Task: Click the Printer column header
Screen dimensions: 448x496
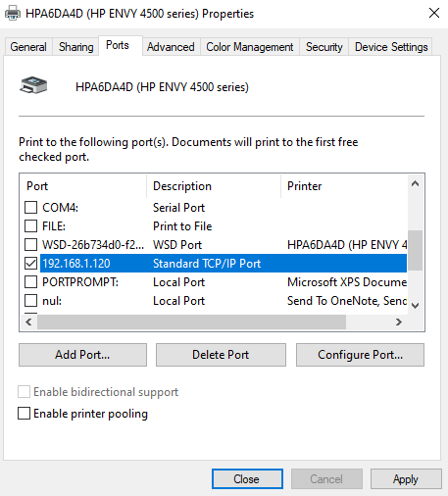Action: click(344, 186)
